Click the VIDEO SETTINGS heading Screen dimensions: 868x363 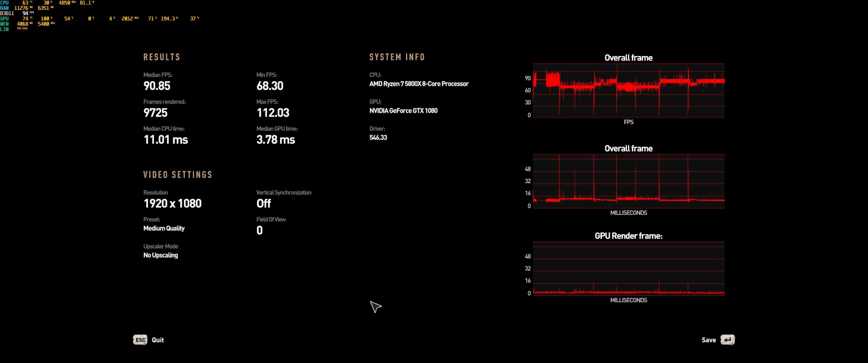tap(178, 175)
